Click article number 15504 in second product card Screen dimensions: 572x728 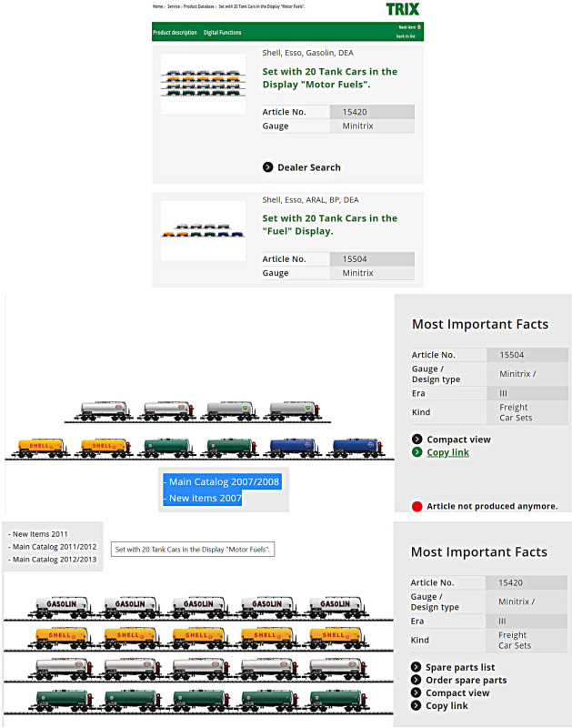click(355, 259)
